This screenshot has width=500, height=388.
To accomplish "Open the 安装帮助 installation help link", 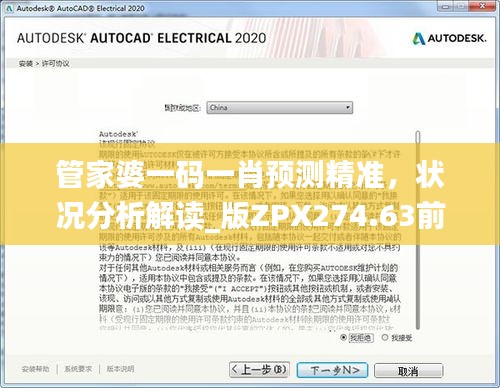I will 35,369.
